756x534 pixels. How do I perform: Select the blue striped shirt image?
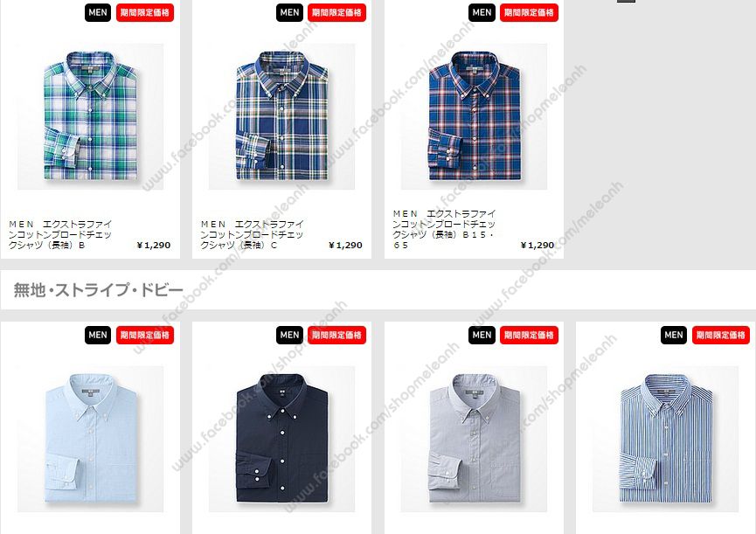pyautogui.click(x=665, y=439)
